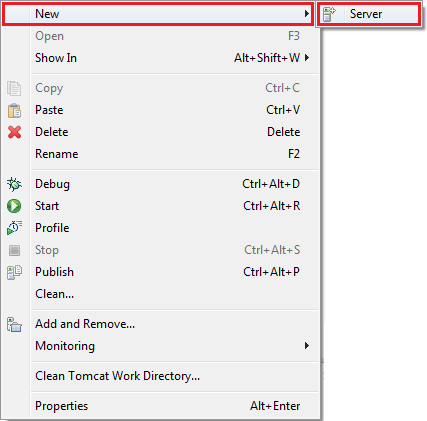The height and width of the screenshot is (421, 427).
Task: Click the F3 shortcut label
Action: 294,36
